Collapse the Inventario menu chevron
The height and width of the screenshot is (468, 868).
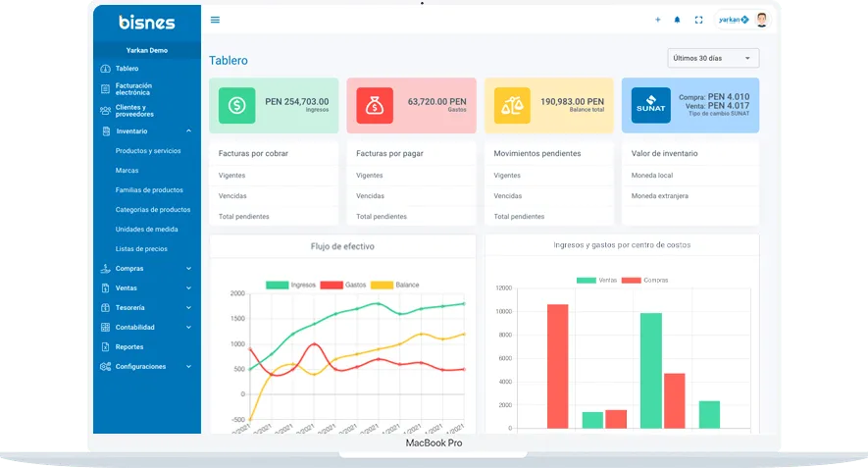188,131
